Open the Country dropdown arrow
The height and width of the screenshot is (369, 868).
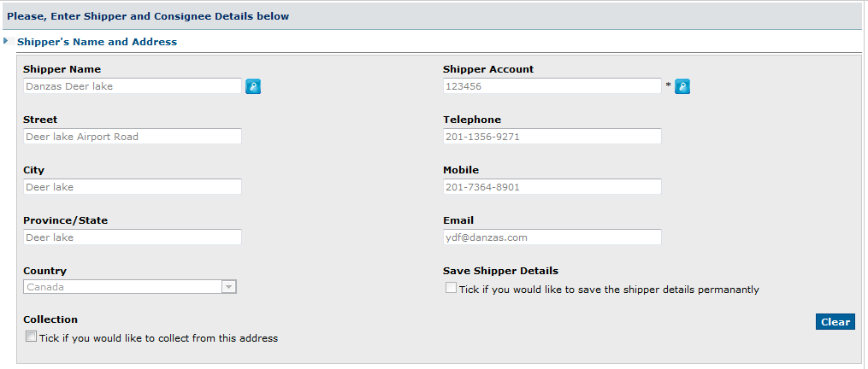coord(228,287)
